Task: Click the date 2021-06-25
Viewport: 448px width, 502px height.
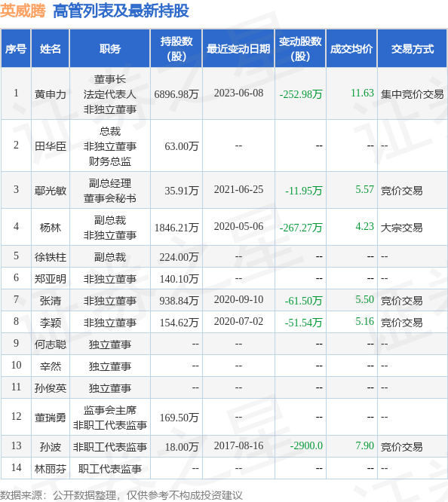Action: coord(238,189)
